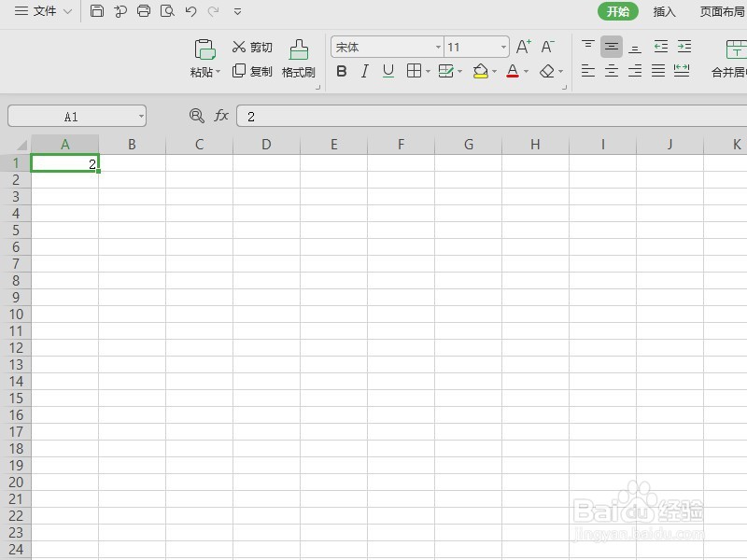
Task: Click Cut (剪切) scissors button
Action: 252,47
